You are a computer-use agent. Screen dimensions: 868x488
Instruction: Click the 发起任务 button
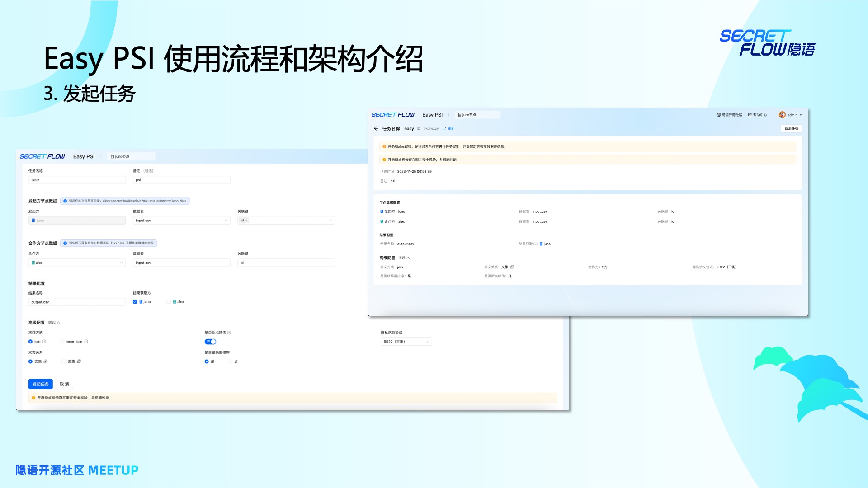[41, 384]
